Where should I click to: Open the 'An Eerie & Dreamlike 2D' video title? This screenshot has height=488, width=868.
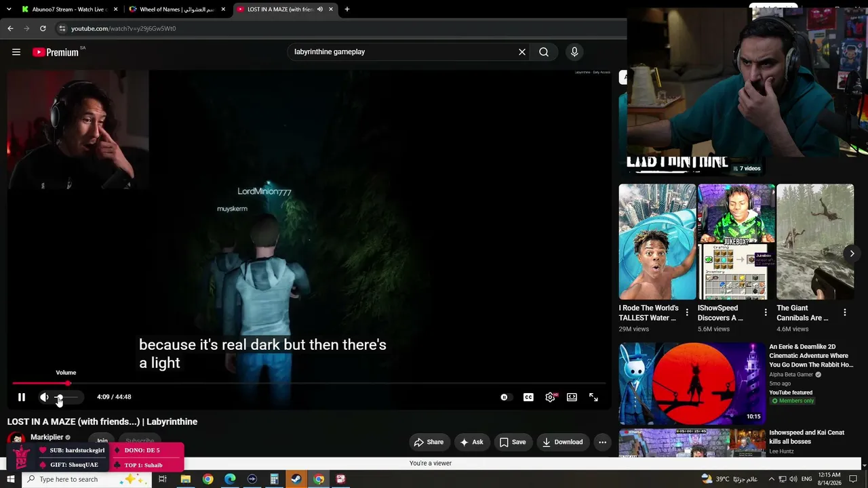[x=811, y=356]
